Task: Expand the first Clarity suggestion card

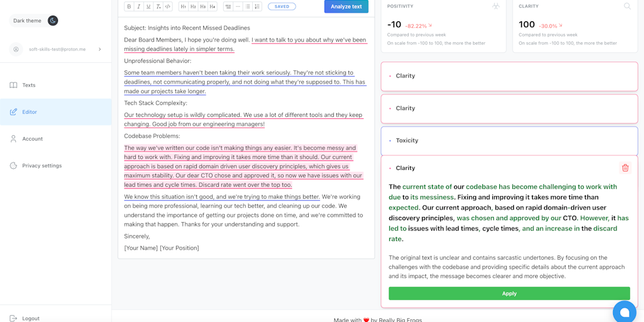Action: [509, 76]
